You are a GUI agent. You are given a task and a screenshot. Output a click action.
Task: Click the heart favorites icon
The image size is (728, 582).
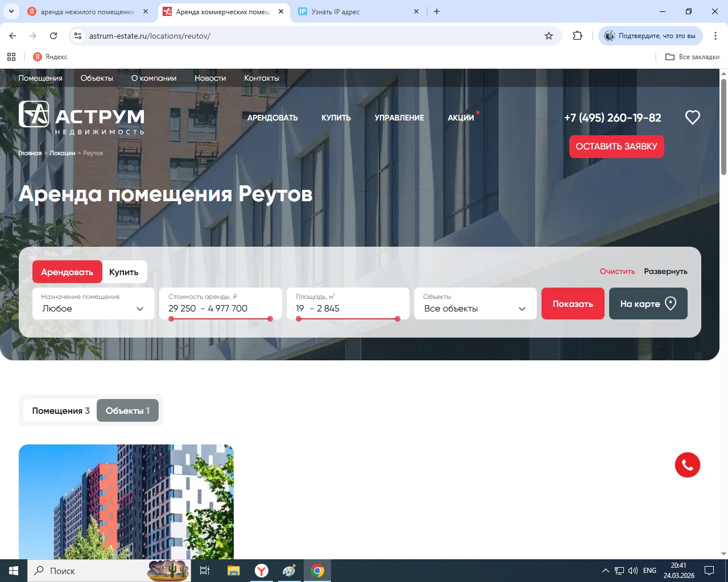point(692,118)
